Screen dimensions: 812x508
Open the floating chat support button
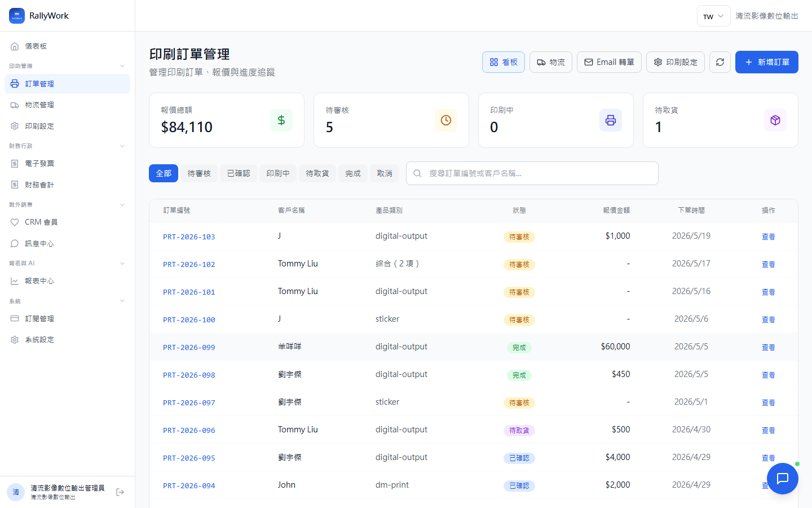click(x=783, y=479)
